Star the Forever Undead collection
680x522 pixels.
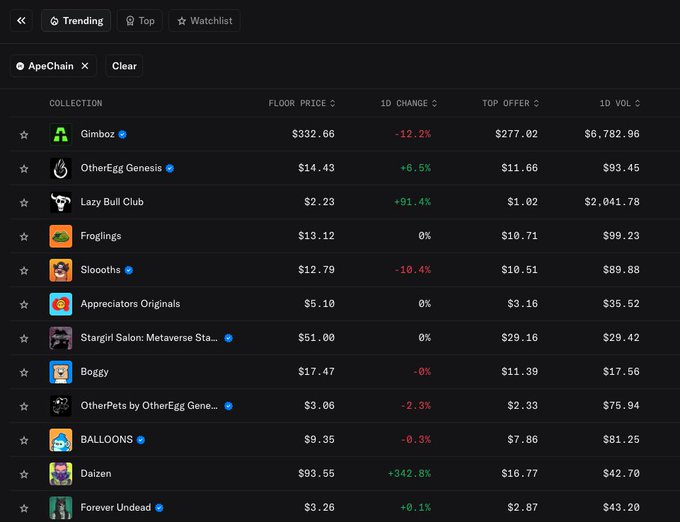(x=24, y=508)
